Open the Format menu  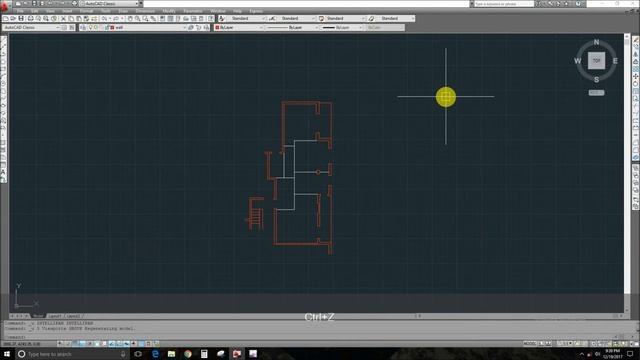pos(86,11)
